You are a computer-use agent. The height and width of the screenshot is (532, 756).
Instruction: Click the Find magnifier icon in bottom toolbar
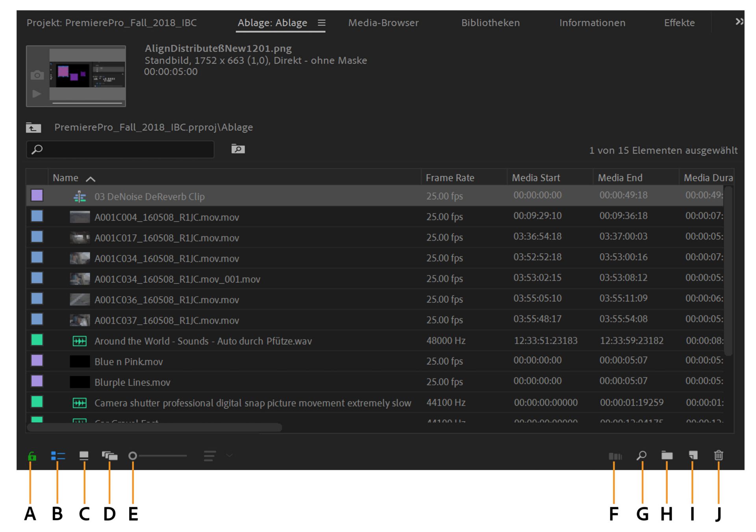coord(641,456)
